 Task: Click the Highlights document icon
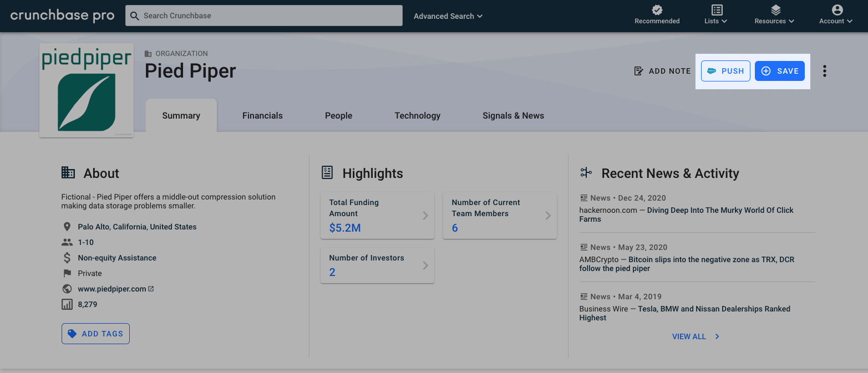[x=328, y=172]
